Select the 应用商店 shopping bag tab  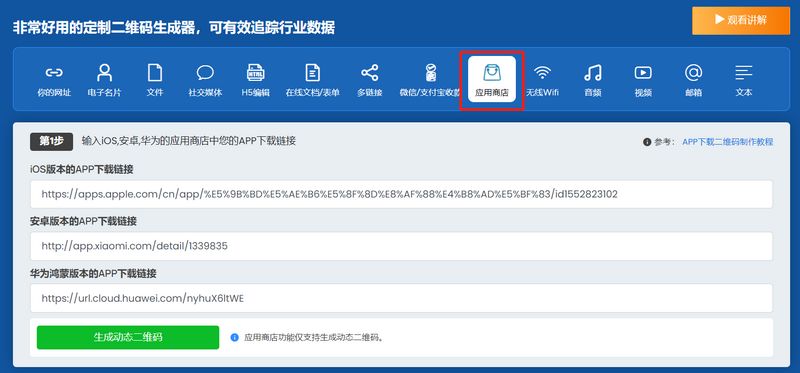pos(492,79)
